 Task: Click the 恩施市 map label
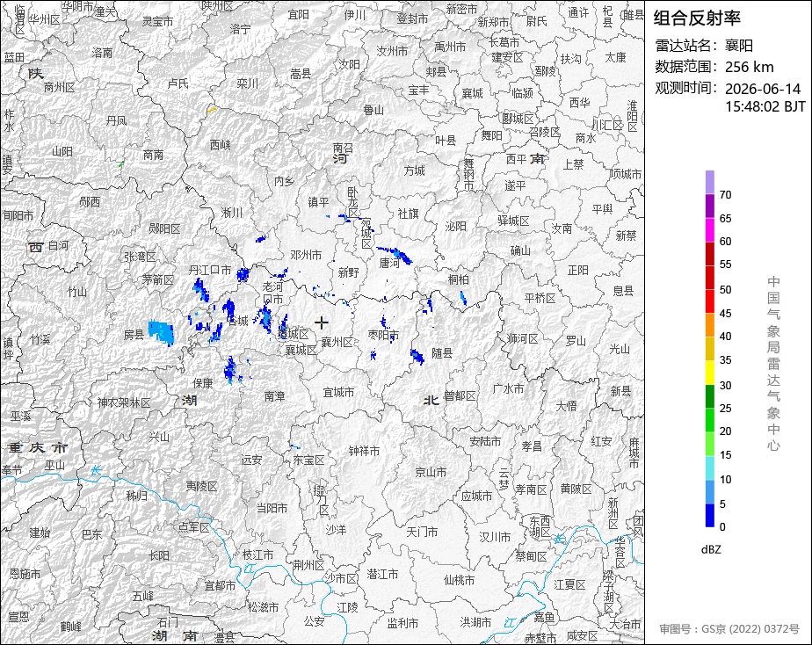(25, 574)
